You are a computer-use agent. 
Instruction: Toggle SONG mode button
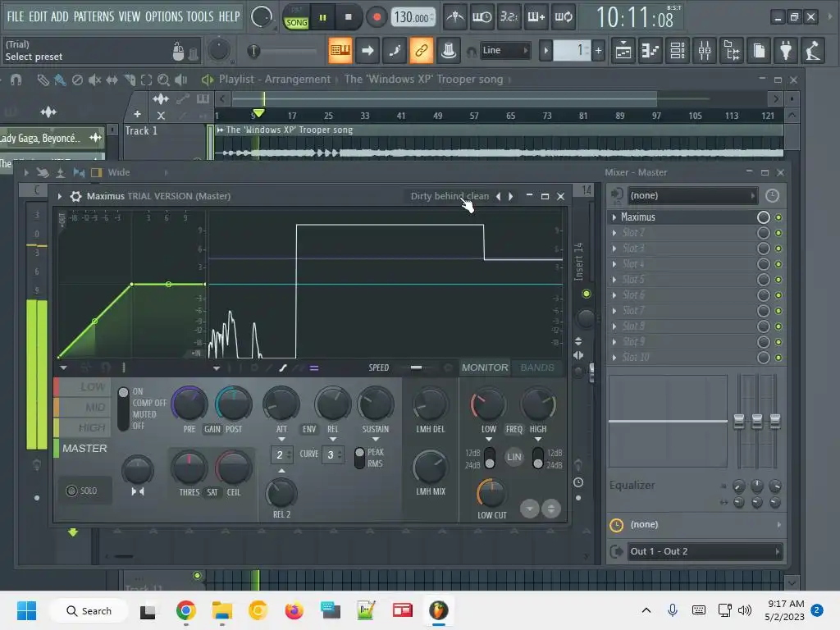pos(296,22)
